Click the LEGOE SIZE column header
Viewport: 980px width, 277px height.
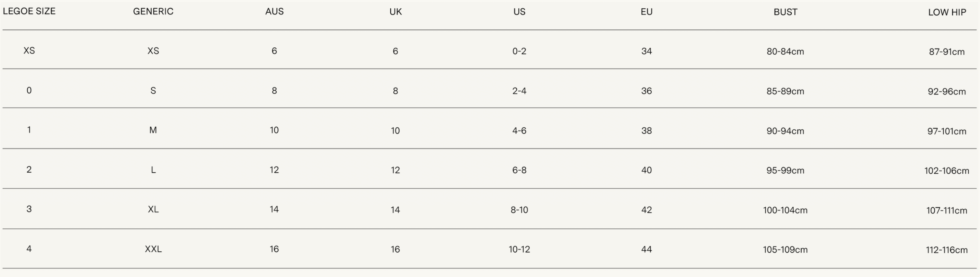[29, 11]
